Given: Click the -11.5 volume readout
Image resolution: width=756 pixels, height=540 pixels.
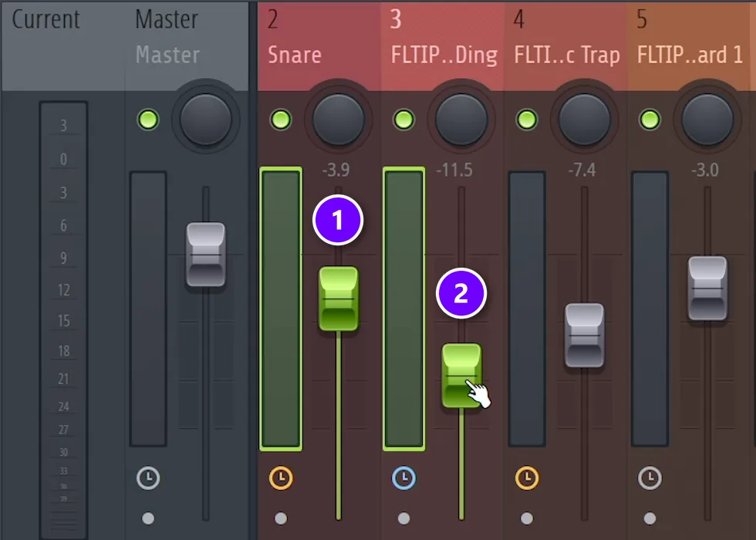Looking at the screenshot, I should coord(454,170).
